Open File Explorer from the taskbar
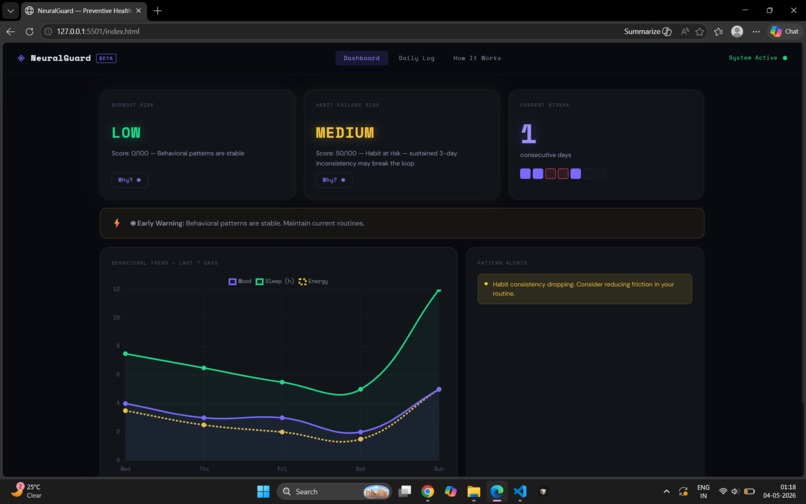Image resolution: width=806 pixels, height=504 pixels. [x=474, y=492]
